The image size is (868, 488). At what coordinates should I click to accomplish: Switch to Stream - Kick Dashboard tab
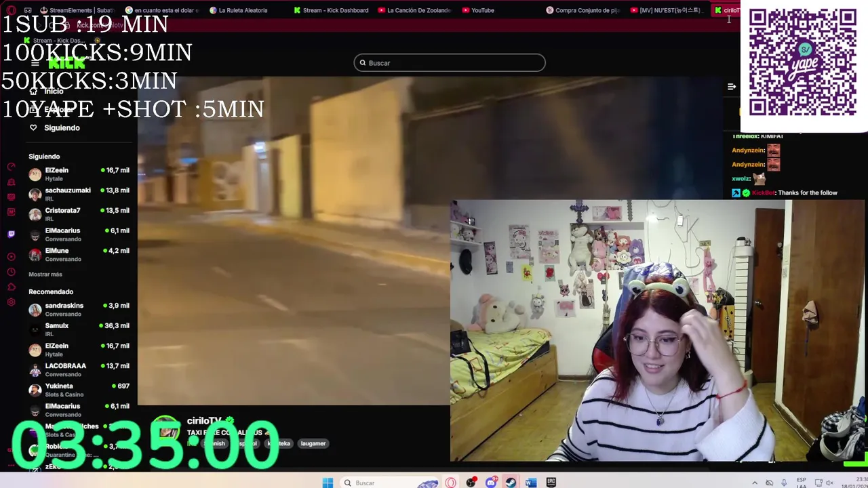pos(332,10)
